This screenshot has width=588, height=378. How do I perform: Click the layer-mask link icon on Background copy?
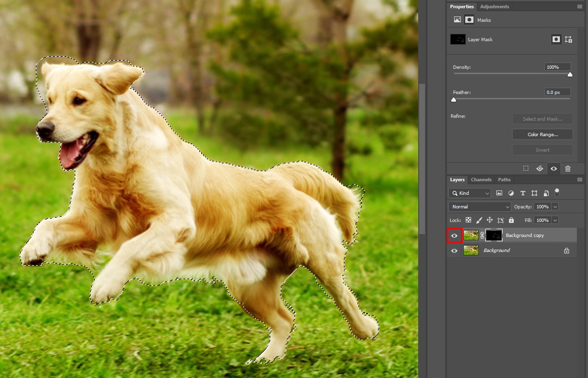482,236
